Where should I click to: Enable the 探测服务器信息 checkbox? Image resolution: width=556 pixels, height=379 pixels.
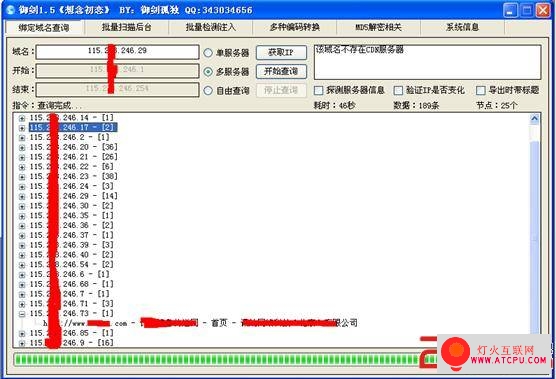point(318,90)
